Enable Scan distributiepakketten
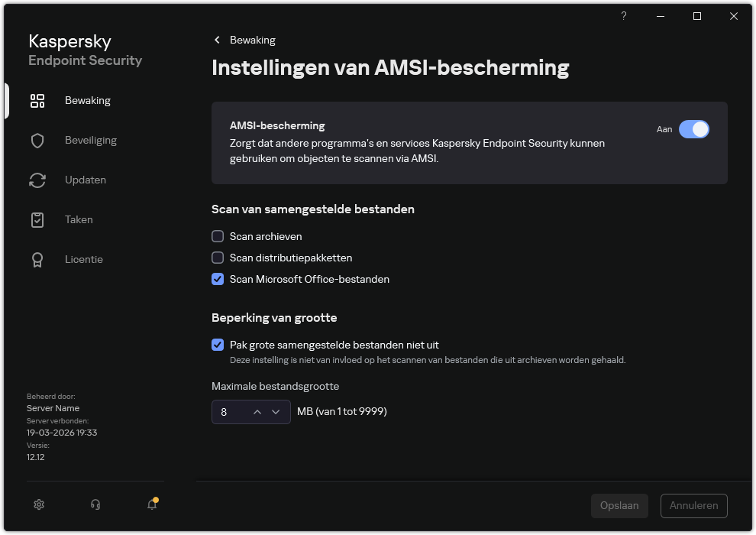This screenshot has height=535, width=756. coord(218,258)
